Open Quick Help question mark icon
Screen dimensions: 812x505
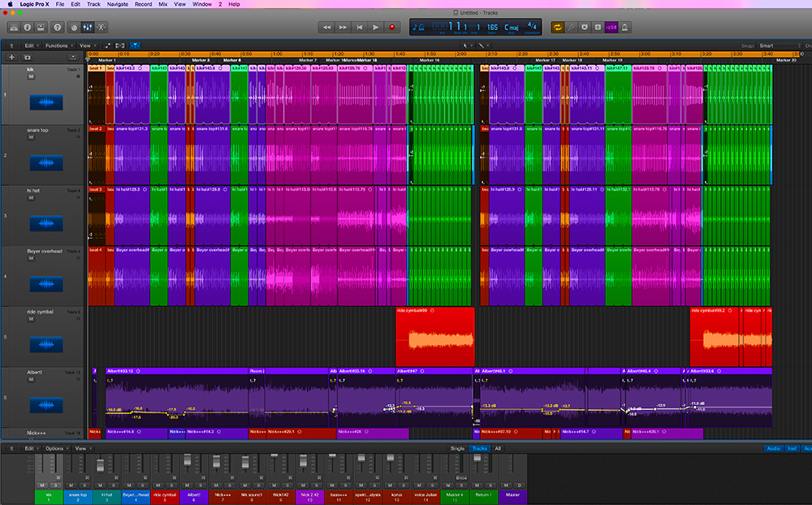click(58, 28)
